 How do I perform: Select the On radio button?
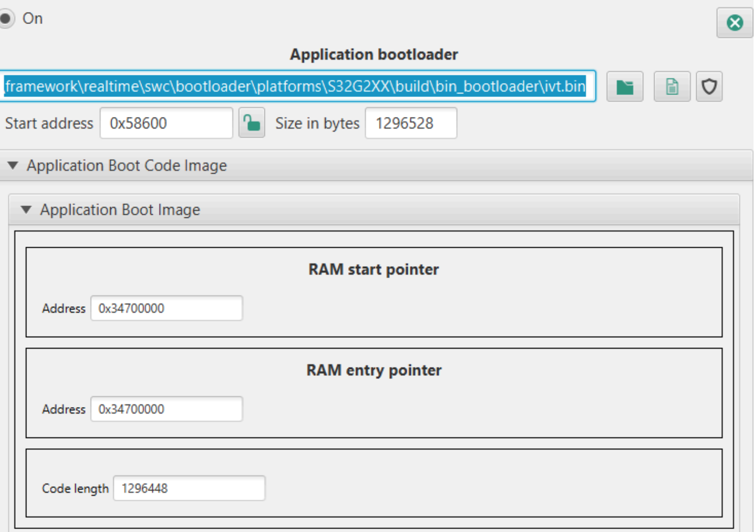(x=6, y=19)
